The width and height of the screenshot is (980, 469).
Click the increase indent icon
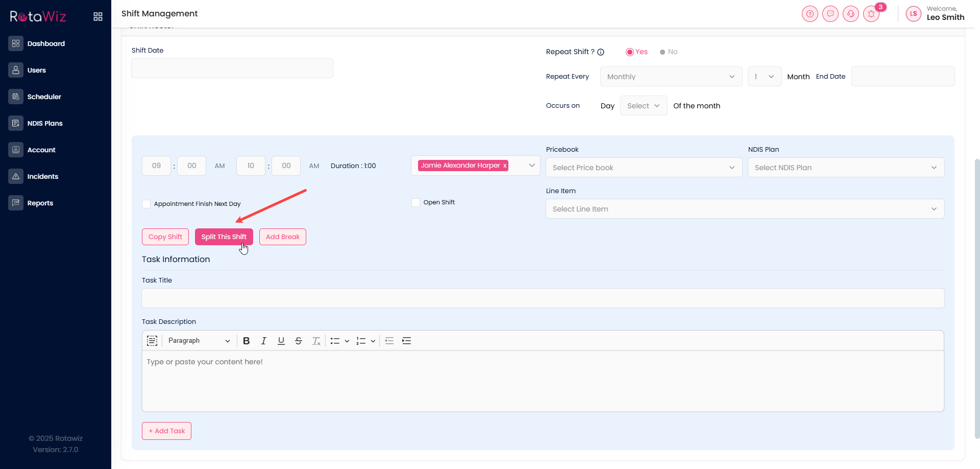click(x=406, y=341)
